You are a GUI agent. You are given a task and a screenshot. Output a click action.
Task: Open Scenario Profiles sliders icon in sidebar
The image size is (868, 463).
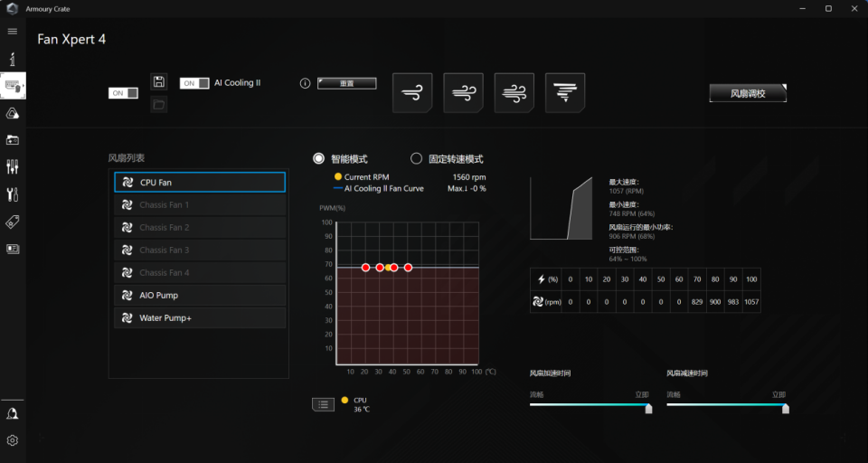12,166
